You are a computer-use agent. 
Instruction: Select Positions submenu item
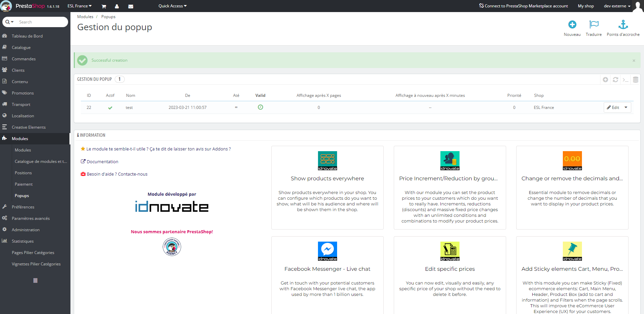[23, 173]
